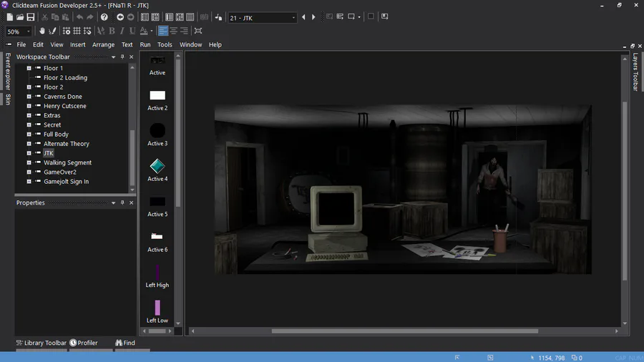Open the frame selector dropdown showing 21 - JTK
The width and height of the screenshot is (644, 362).
coord(263,17)
